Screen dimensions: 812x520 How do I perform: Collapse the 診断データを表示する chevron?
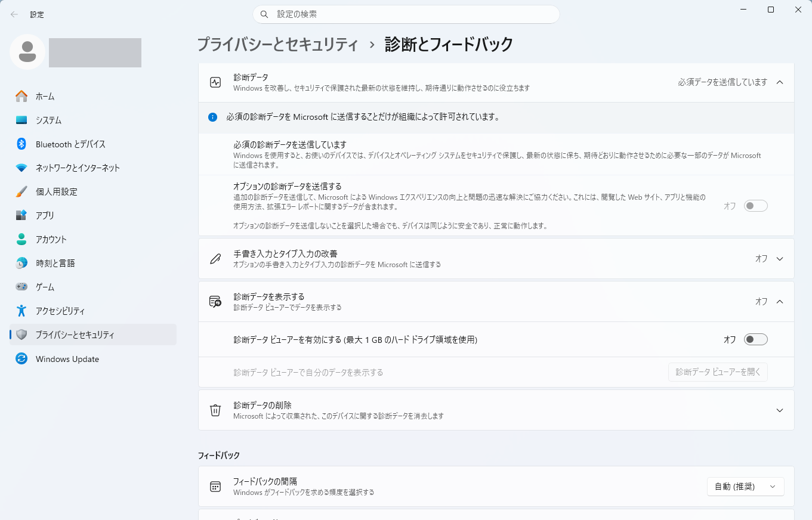pos(780,302)
